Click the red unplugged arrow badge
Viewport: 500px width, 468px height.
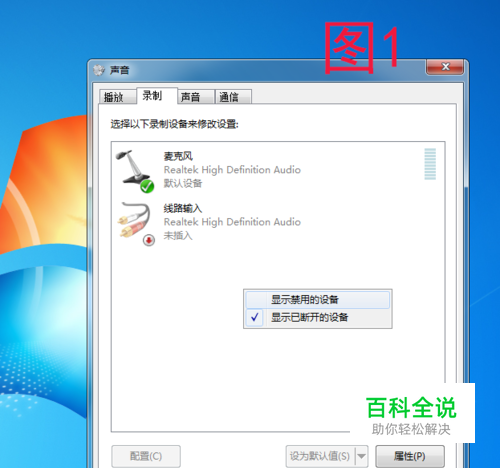tap(149, 240)
